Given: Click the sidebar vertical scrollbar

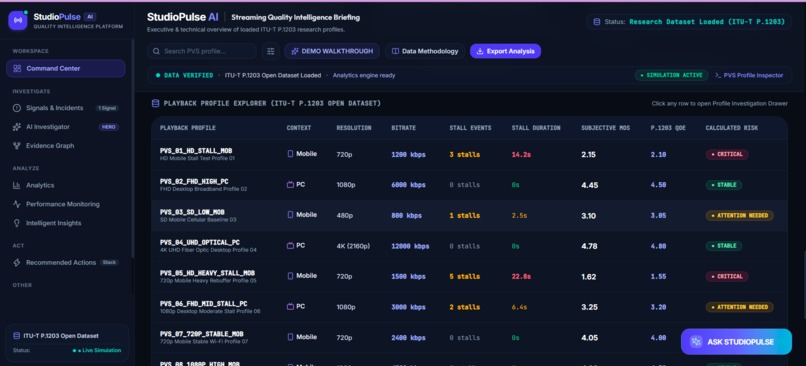Looking at the screenshot, I should click(x=133, y=149).
